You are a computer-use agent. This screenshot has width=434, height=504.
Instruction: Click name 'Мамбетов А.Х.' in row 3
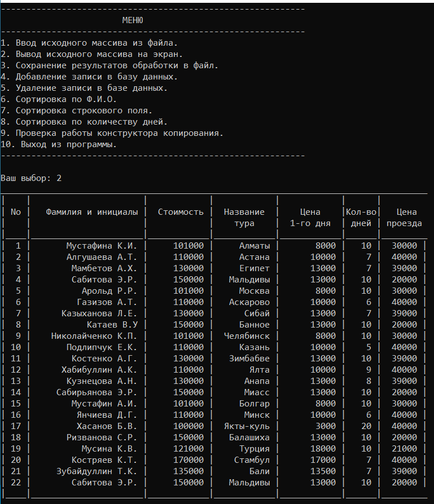point(104,268)
